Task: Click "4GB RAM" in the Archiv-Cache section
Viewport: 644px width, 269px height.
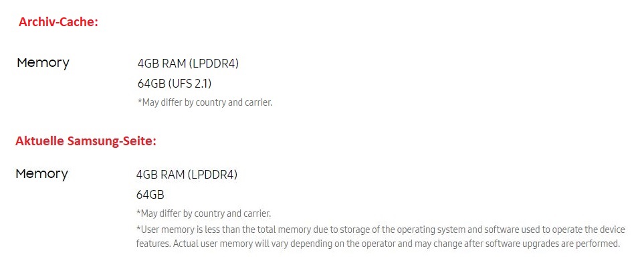Action: pos(161,64)
